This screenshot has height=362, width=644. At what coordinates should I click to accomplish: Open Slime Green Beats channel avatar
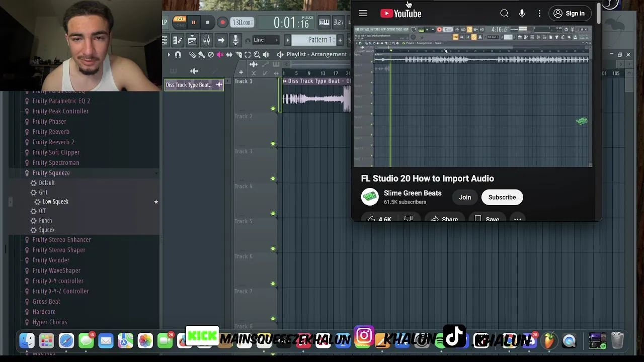tap(370, 197)
